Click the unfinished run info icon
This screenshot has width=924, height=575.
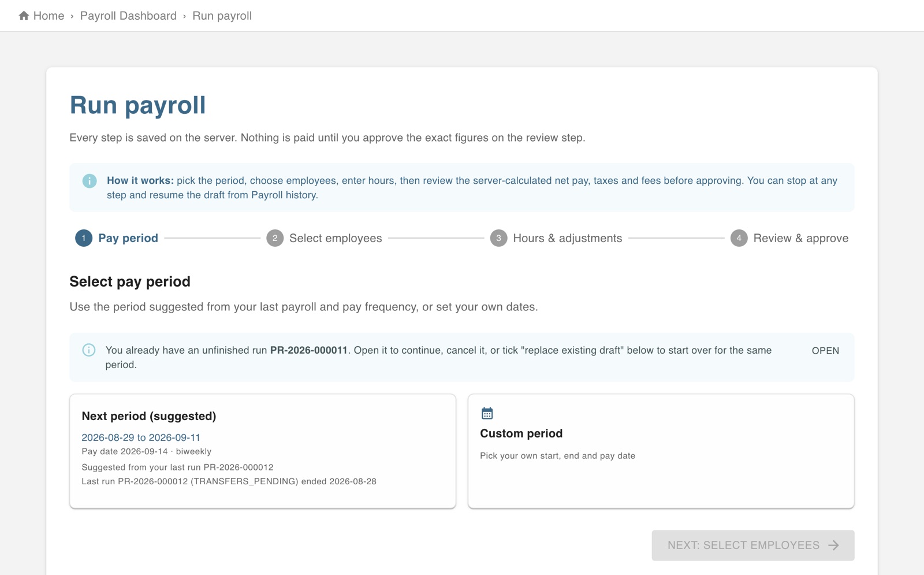click(x=89, y=350)
